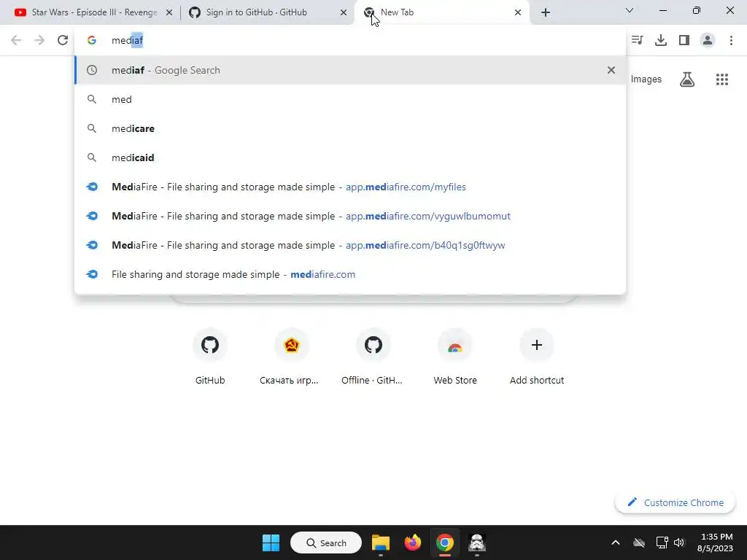Open the Windows Start menu

tap(271, 542)
